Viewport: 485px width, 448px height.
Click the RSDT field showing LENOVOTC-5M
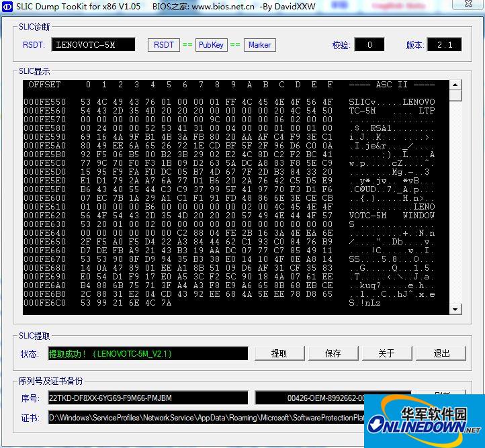93,45
